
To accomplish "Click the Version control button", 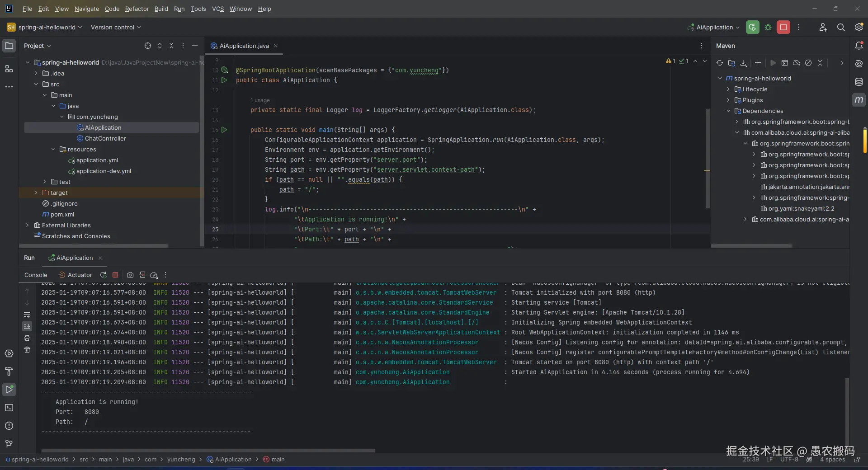I will 115,27.
